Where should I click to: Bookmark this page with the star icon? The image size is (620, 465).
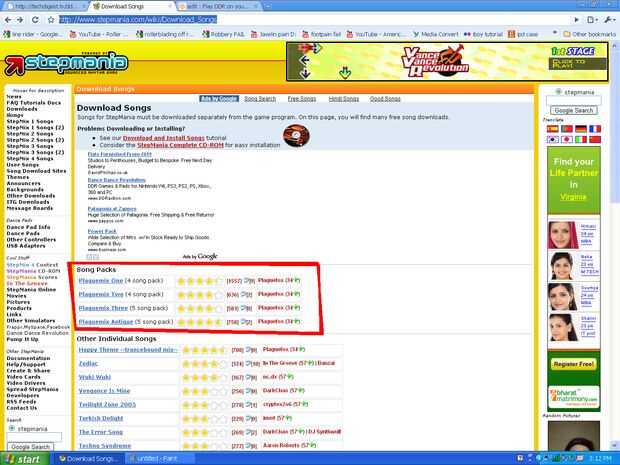pyautogui.click(x=51, y=20)
